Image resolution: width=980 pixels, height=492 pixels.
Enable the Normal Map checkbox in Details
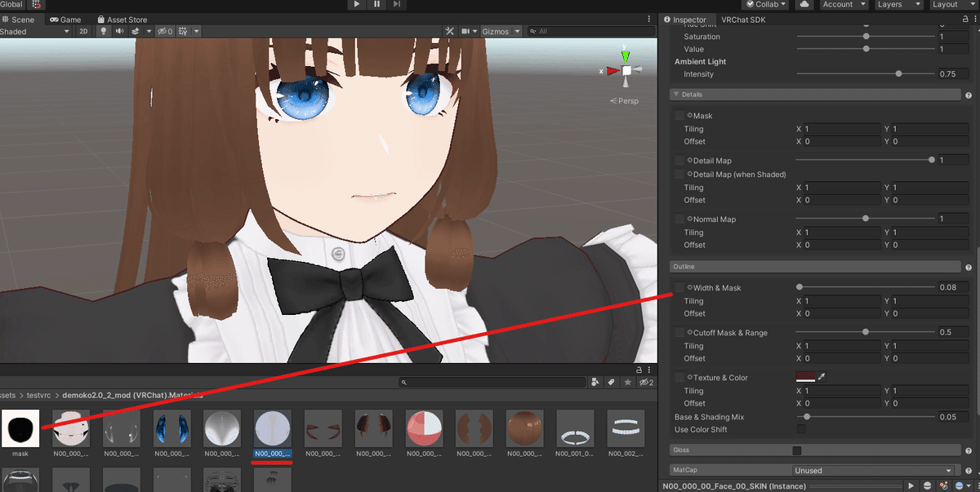pyautogui.click(x=679, y=219)
